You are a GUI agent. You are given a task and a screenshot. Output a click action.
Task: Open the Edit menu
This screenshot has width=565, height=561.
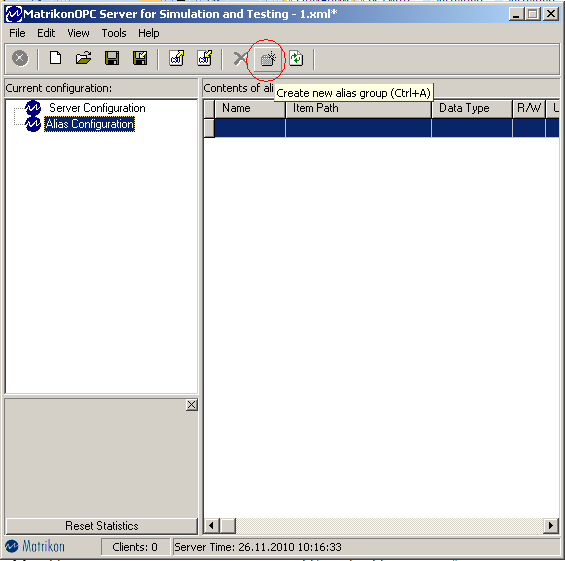(x=46, y=33)
